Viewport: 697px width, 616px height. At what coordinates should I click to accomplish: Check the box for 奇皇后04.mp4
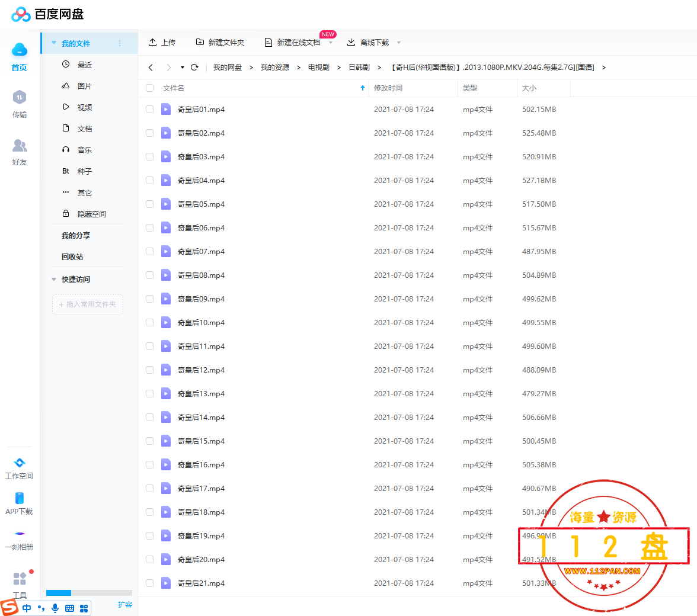tap(150, 180)
